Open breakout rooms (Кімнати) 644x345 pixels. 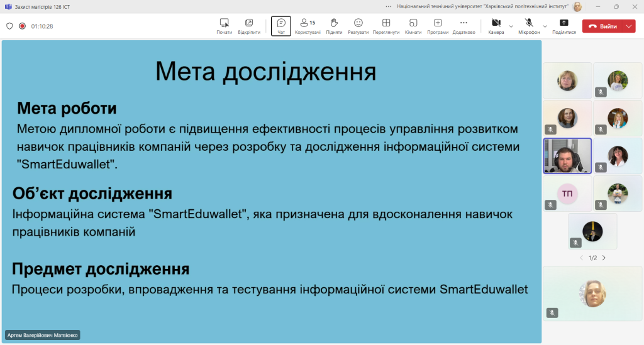click(413, 26)
